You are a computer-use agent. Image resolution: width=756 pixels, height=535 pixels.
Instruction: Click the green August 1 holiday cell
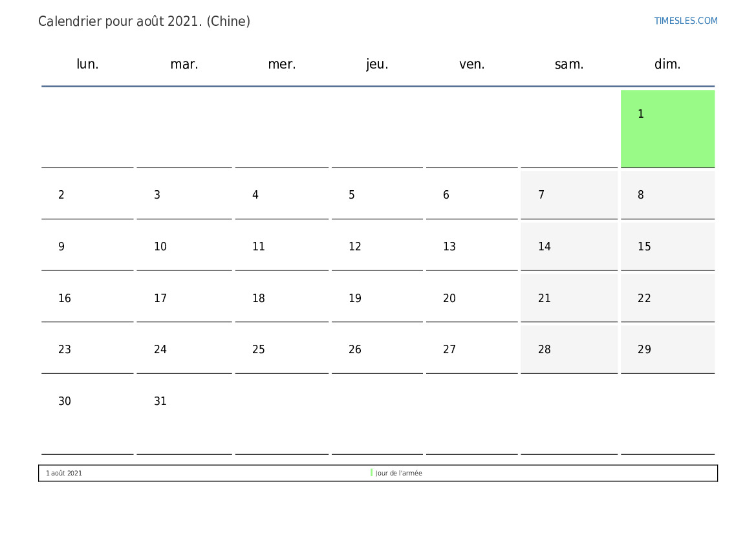667,128
